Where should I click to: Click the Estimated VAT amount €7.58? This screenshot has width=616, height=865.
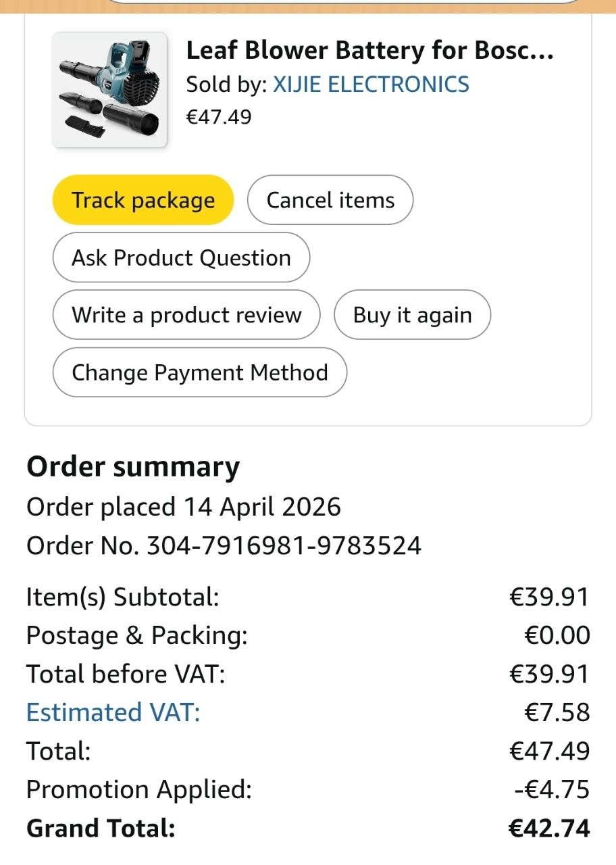click(557, 712)
